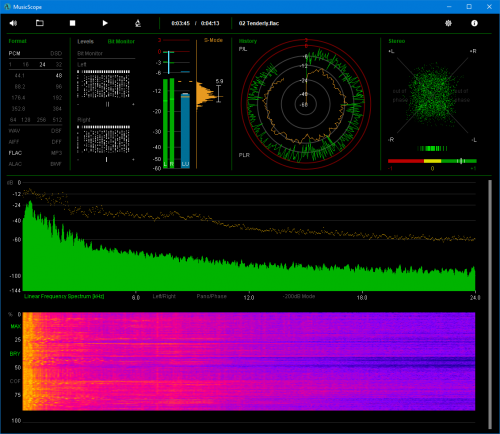
Task: Toggle the -200dB Mode option
Action: [x=299, y=296]
